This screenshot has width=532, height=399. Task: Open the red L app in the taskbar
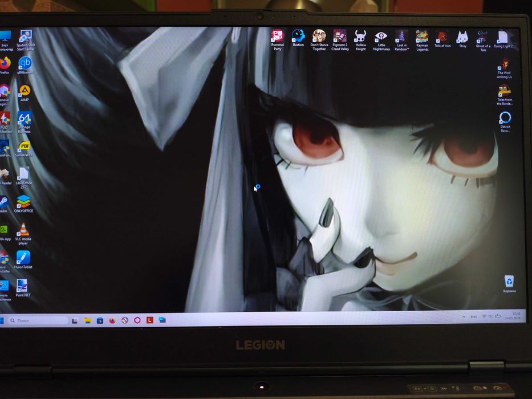(149, 320)
